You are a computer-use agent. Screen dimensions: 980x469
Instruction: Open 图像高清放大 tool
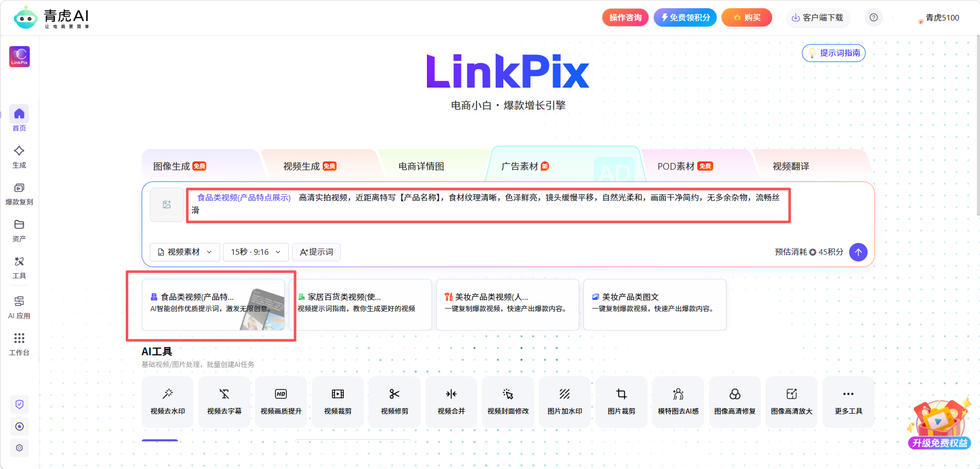(792, 402)
